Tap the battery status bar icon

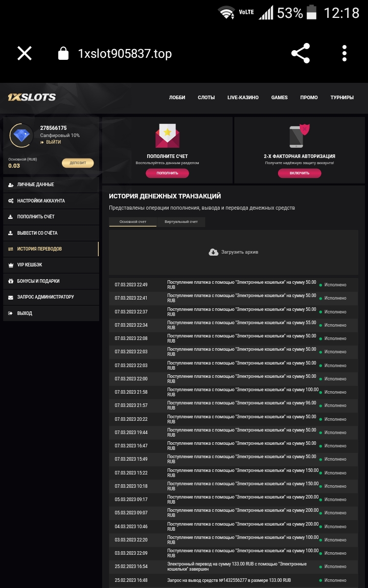pos(311,12)
